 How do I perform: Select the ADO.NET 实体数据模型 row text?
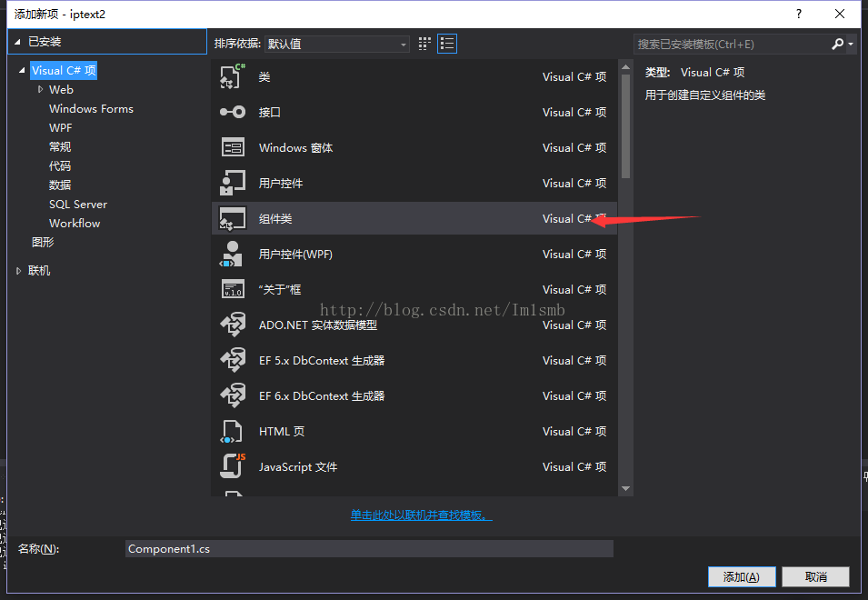[318, 325]
